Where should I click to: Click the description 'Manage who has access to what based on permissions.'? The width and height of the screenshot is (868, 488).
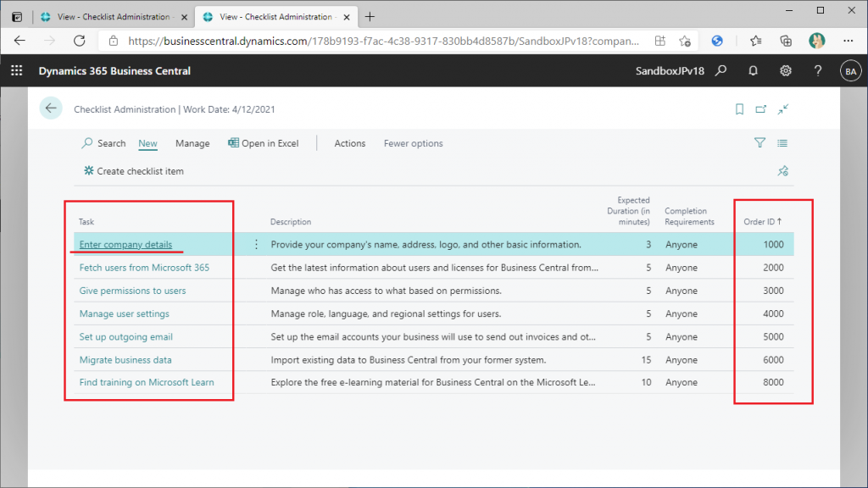click(x=387, y=291)
